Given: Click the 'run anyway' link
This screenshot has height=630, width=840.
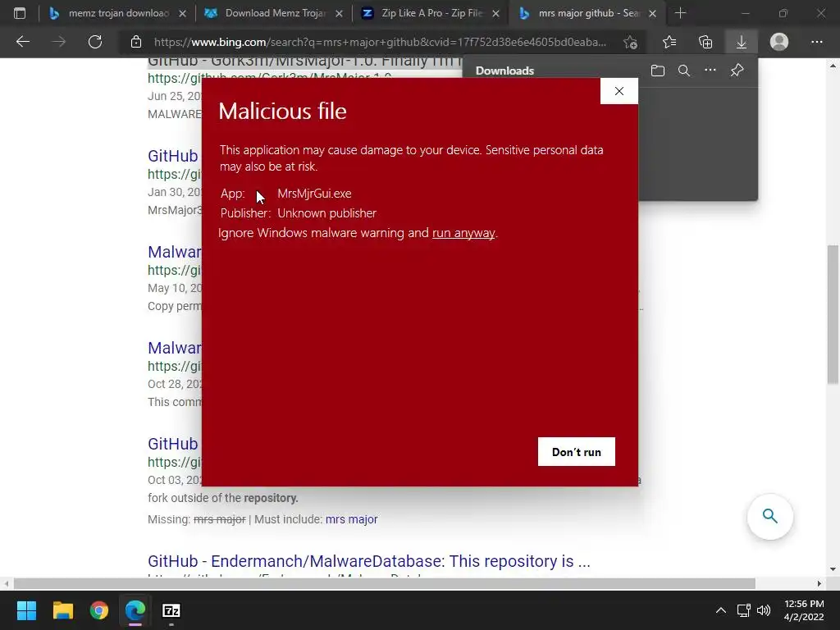Looking at the screenshot, I should [463, 233].
